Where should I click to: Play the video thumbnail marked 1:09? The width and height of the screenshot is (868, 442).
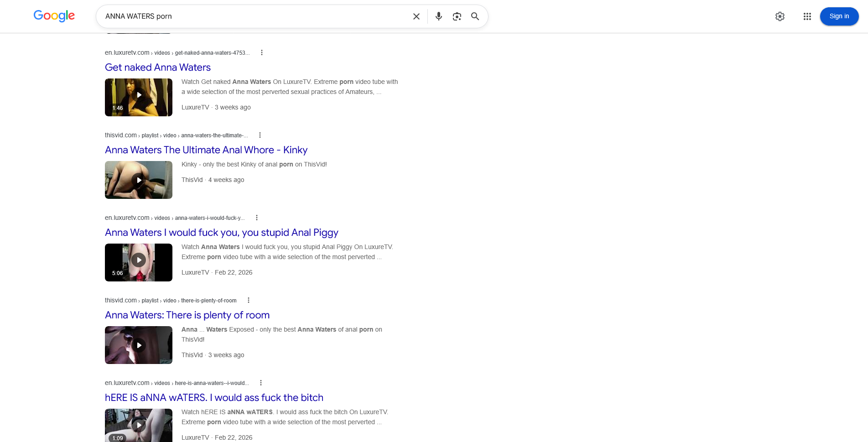[139, 425]
